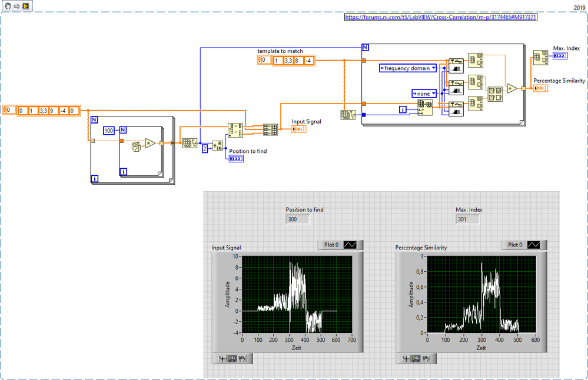Click element '8' in template to match array
Image resolution: width=588 pixels, height=380 pixels.
(298, 61)
